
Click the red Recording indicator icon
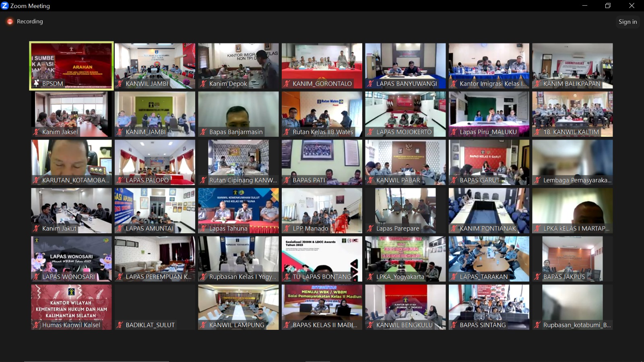[x=10, y=22]
